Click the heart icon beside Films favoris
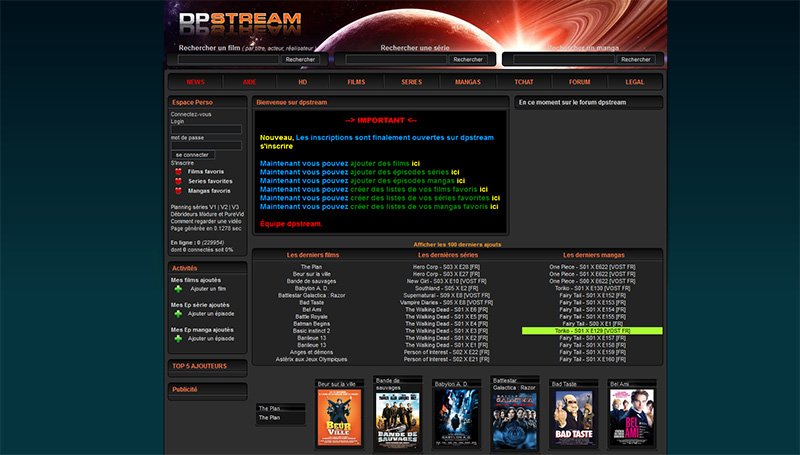This screenshot has height=455, width=800. click(x=178, y=172)
